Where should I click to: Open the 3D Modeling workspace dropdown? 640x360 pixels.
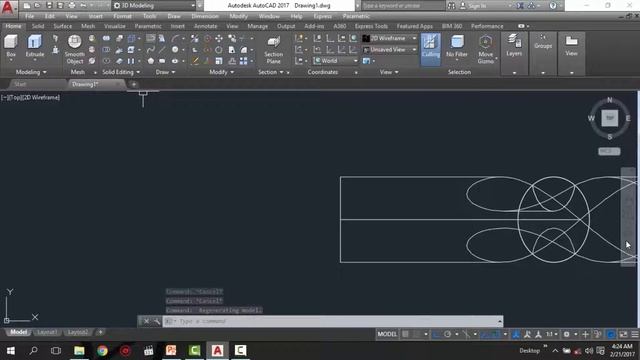tap(154, 6)
